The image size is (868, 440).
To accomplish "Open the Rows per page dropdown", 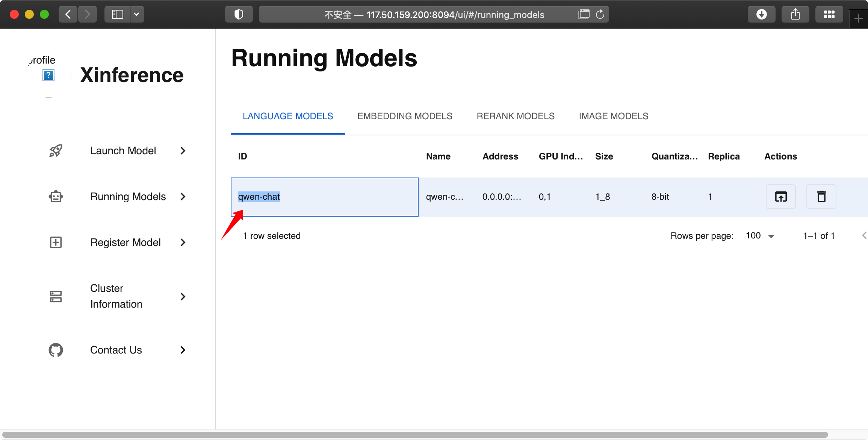I will click(x=761, y=236).
